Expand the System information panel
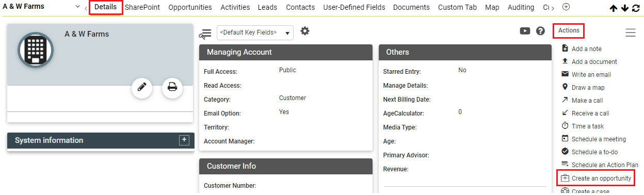 tap(184, 140)
